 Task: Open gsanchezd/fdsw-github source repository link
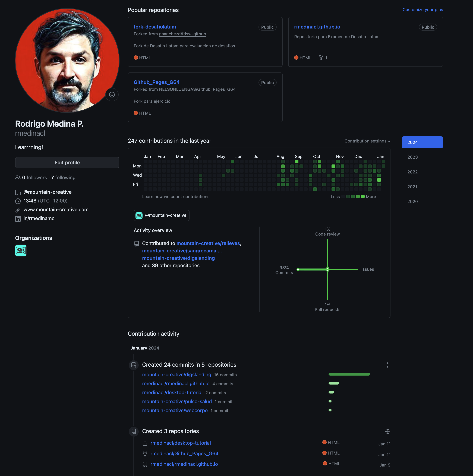182,34
